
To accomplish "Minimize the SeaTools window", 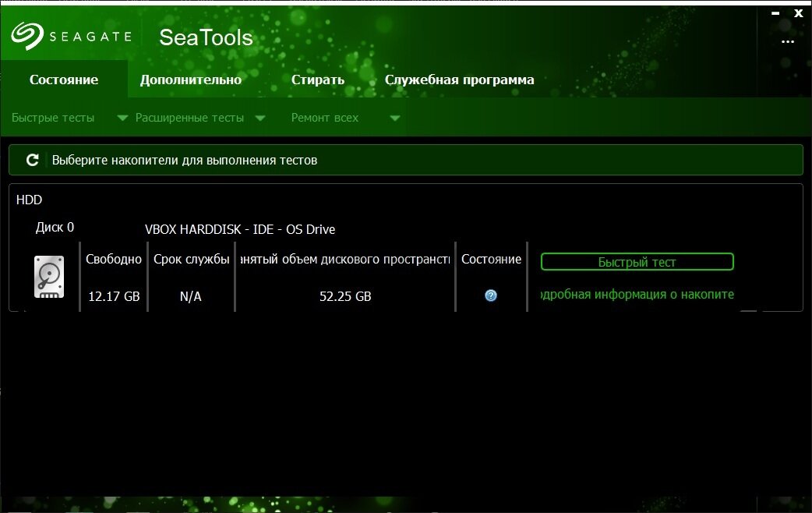I will 775,13.
